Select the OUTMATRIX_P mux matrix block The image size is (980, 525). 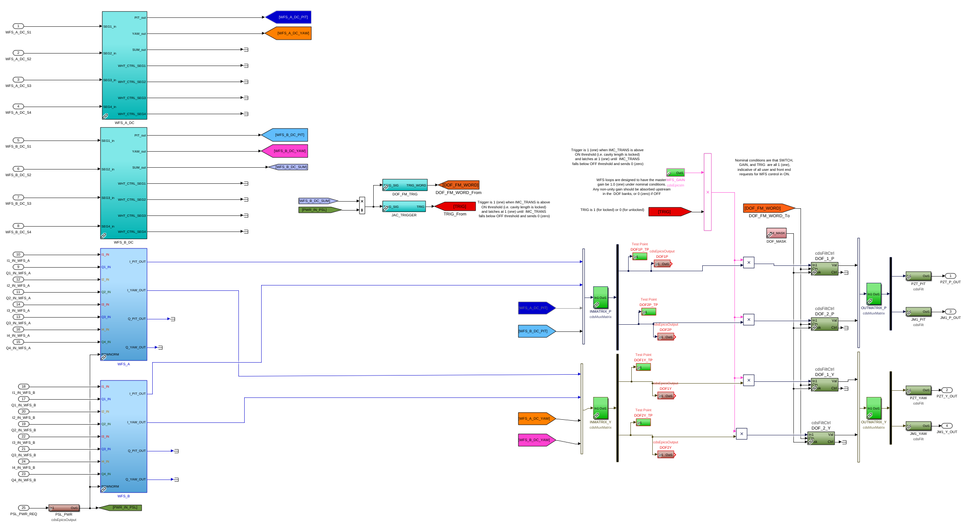873,294
